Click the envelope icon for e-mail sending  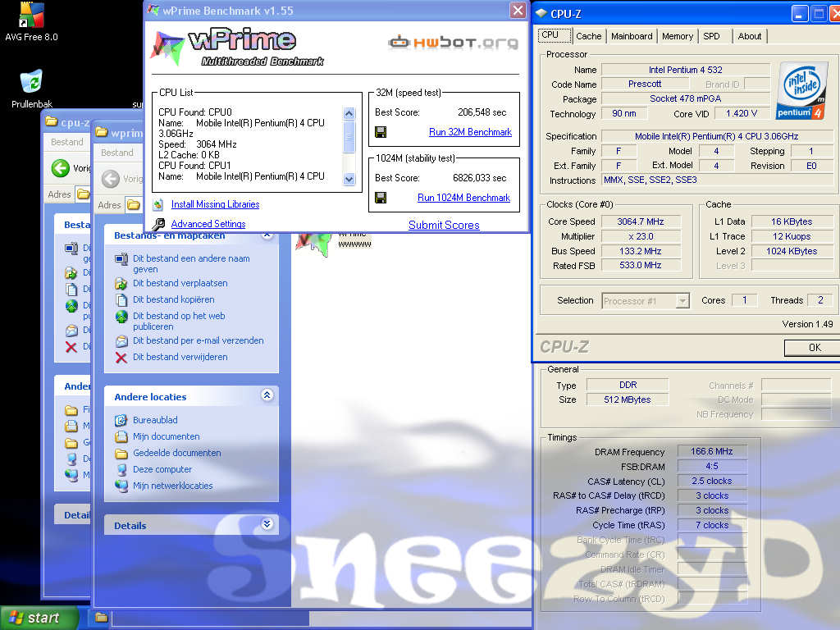[x=121, y=340]
